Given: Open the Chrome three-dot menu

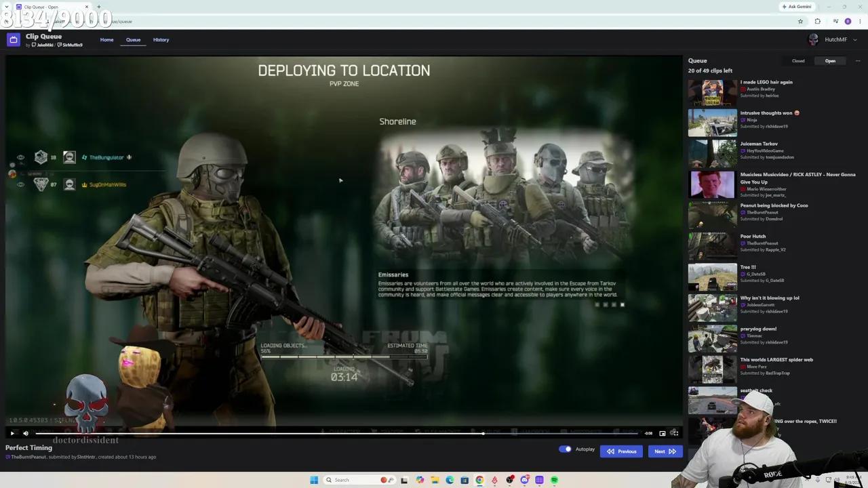Looking at the screenshot, I should click(859, 21).
